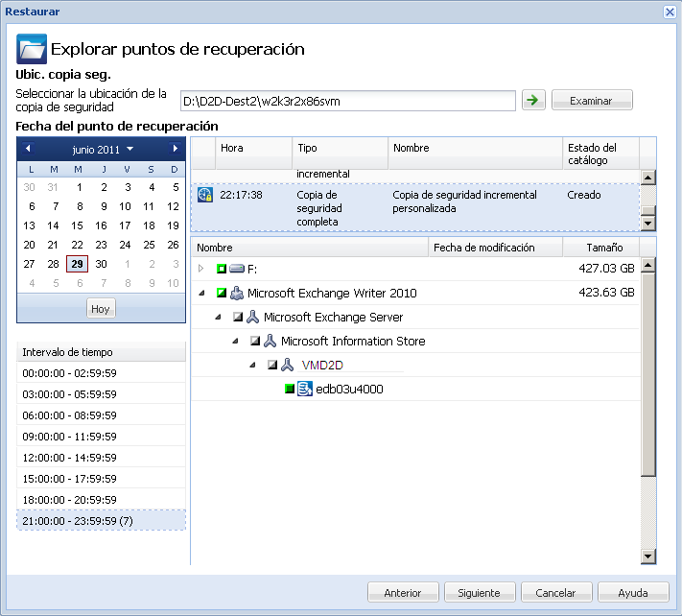Viewport: 682px width, 616px height.
Task: Click the Examinar button
Action: pyautogui.click(x=591, y=101)
